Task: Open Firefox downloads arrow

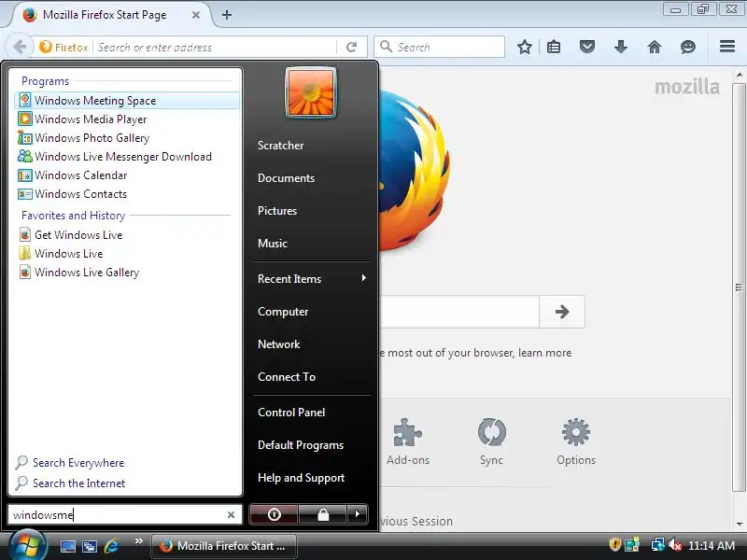Action: [621, 47]
